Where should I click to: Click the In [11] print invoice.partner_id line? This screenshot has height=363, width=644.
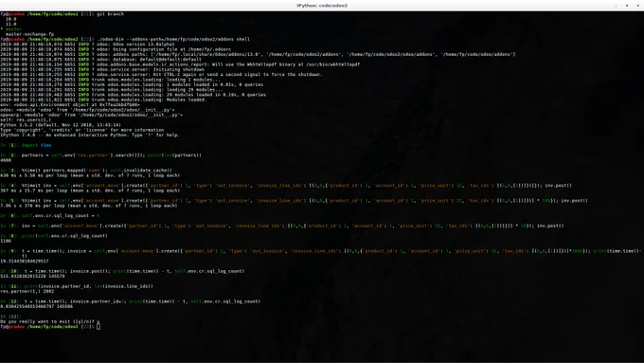[x=77, y=286]
